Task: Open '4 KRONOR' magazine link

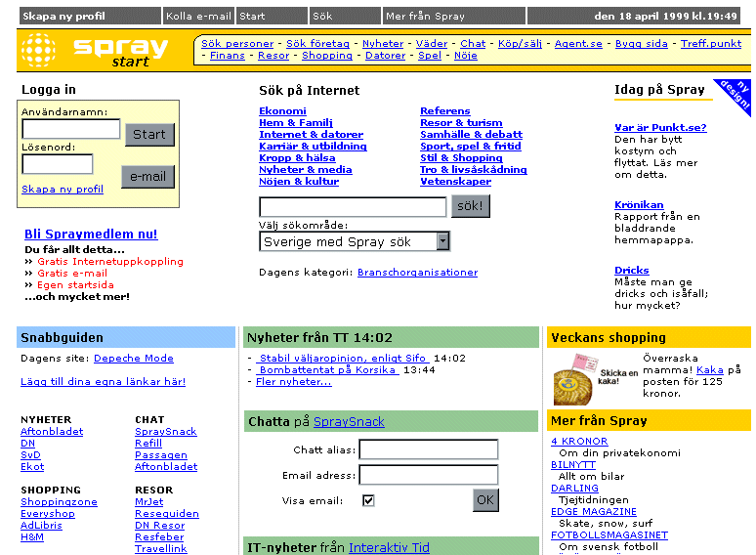Action: (579, 442)
